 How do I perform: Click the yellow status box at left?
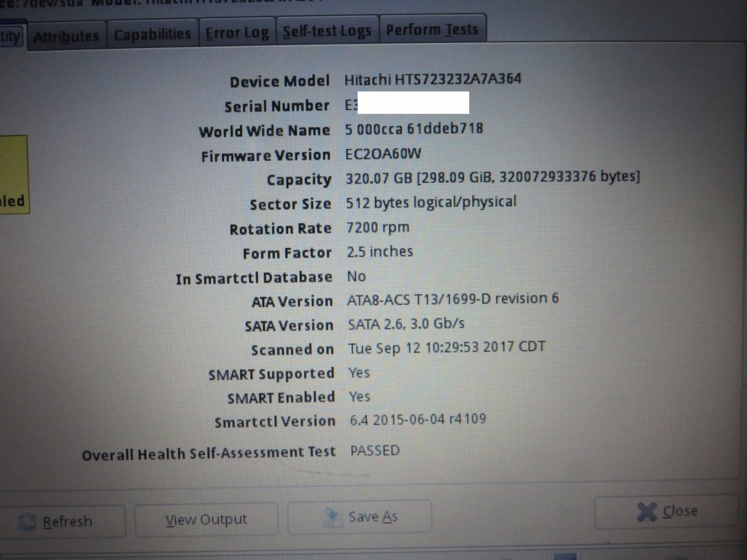pyautogui.click(x=14, y=174)
